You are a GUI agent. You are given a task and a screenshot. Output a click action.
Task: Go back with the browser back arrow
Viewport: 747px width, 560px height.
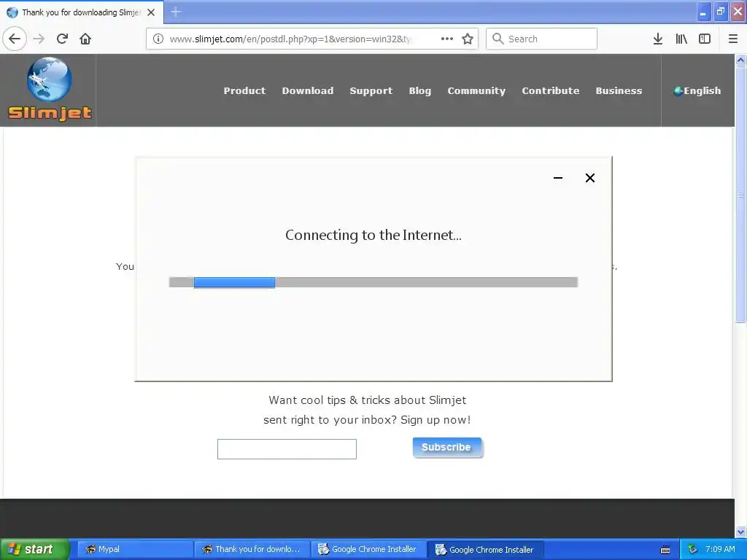tap(15, 39)
